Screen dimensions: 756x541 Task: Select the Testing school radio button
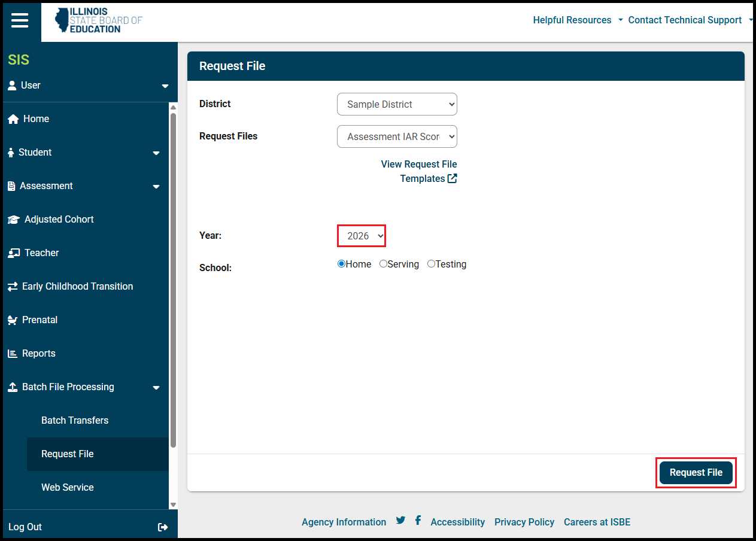pos(431,264)
